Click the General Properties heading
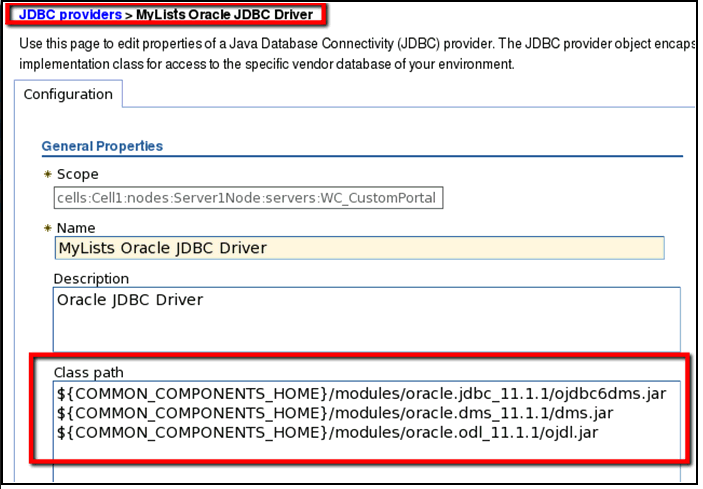703x489 pixels. pyautogui.click(x=102, y=146)
